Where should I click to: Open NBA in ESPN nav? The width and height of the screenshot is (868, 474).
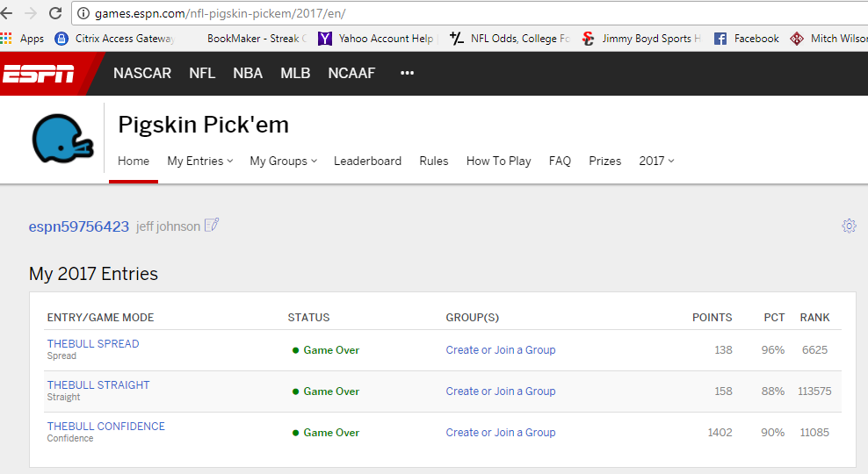pyautogui.click(x=248, y=73)
